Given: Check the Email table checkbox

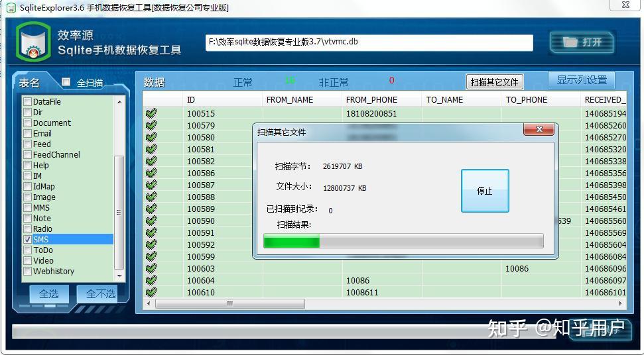Looking at the screenshot, I should [x=27, y=133].
